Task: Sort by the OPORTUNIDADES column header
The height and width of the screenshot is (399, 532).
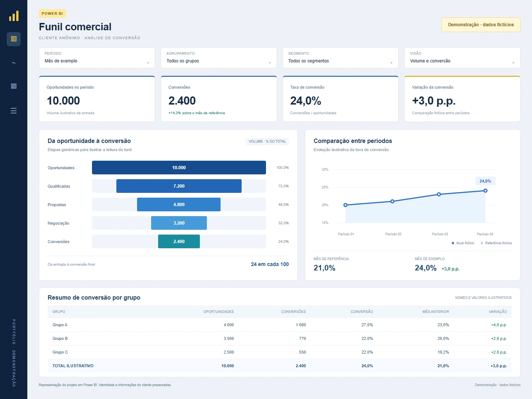Action: click(219, 312)
